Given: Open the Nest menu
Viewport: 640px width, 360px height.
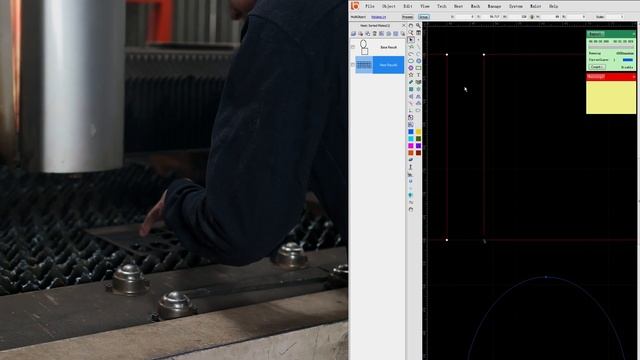Looking at the screenshot, I should click(458, 6).
